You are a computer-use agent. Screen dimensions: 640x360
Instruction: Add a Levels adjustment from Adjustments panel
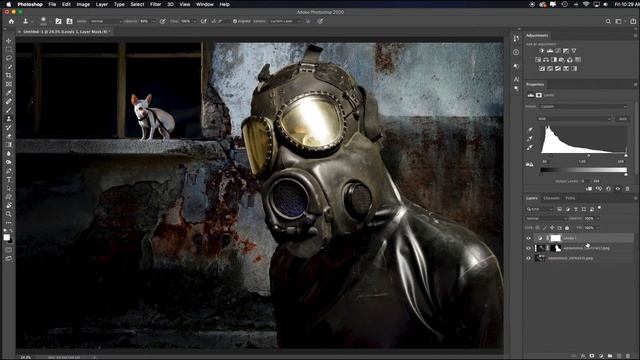pyautogui.click(x=550, y=51)
